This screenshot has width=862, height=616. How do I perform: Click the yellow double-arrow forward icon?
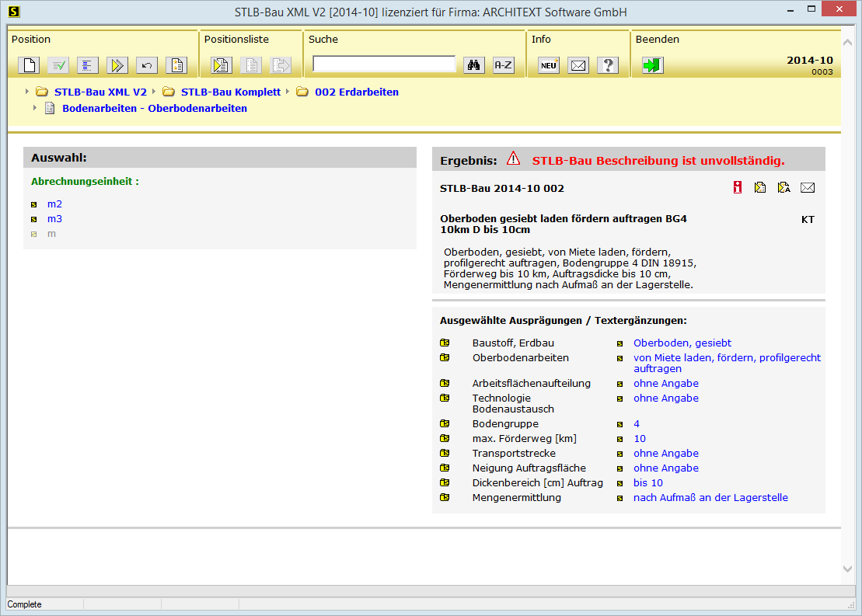click(117, 65)
